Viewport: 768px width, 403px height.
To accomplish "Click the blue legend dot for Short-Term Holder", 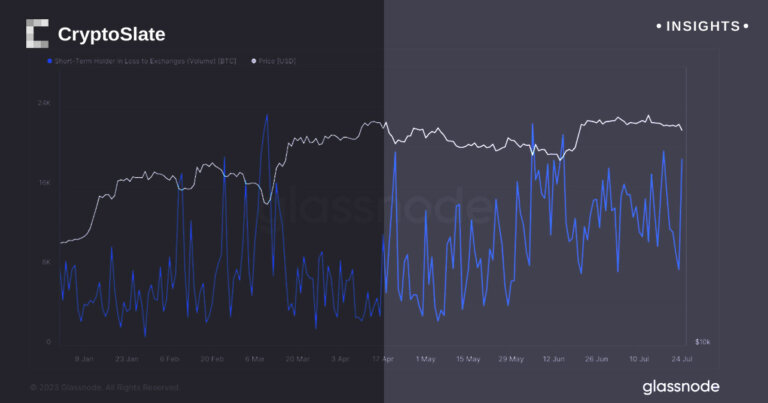I will [x=49, y=62].
